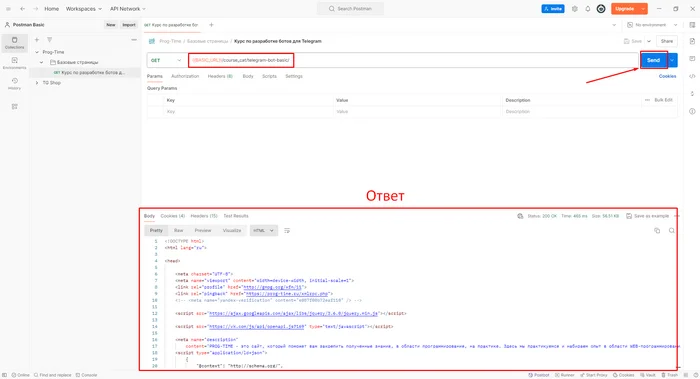This screenshot has width=700, height=379.
Task: Open the sidebar options ellipsis menu
Action: pyautogui.click(x=134, y=40)
